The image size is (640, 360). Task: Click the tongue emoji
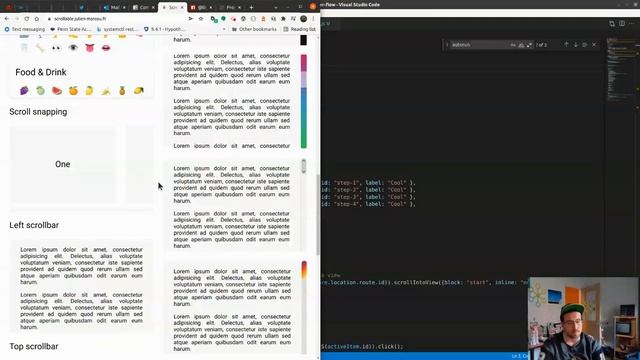pos(89,48)
